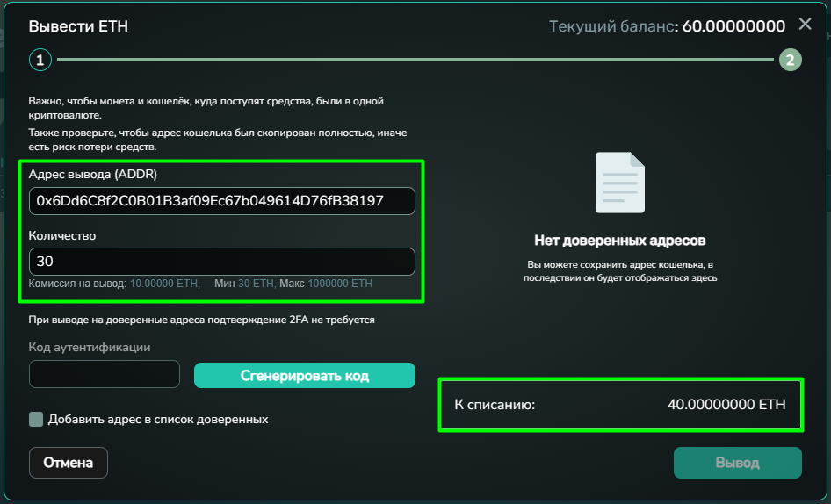
Task: Click the progress line between the steps
Action: (x=413, y=60)
